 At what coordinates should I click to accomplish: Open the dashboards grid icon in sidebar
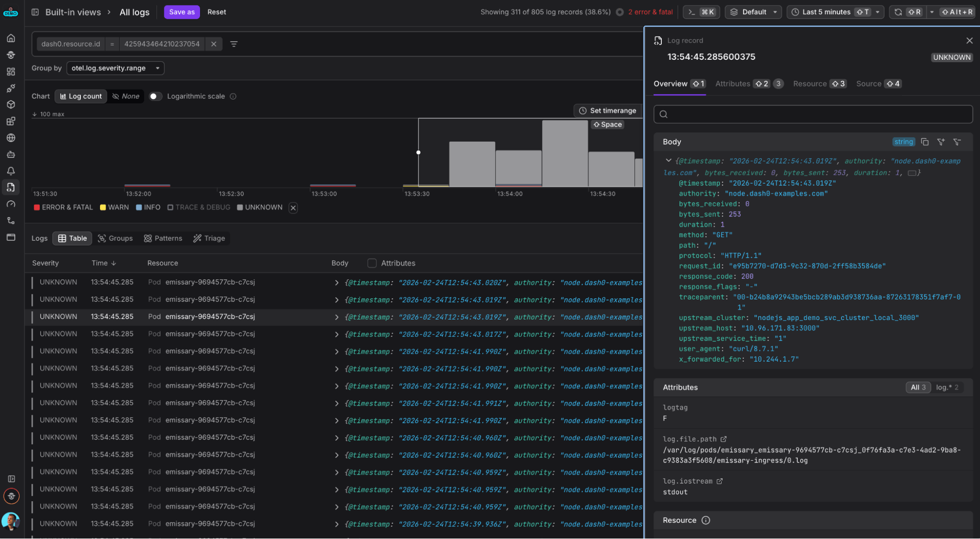coord(11,72)
